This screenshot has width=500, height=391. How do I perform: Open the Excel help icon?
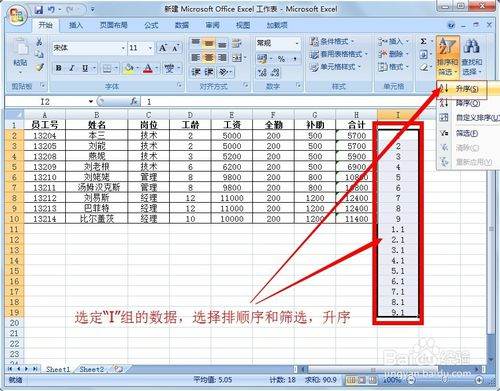[x=451, y=25]
